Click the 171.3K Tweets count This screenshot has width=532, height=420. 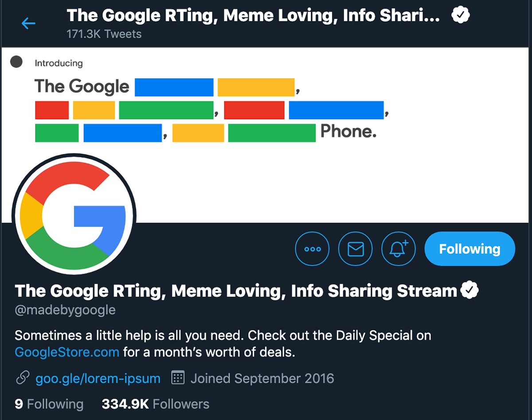[104, 34]
